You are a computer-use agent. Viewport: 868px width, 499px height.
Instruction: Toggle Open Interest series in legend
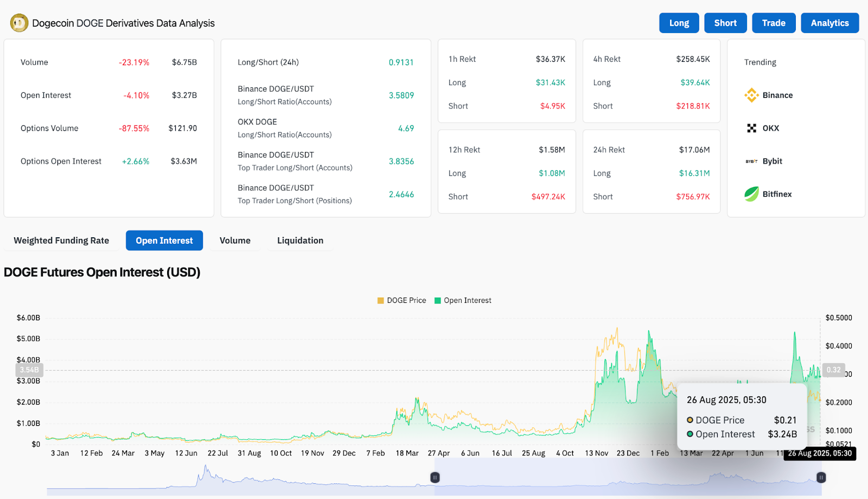point(463,300)
